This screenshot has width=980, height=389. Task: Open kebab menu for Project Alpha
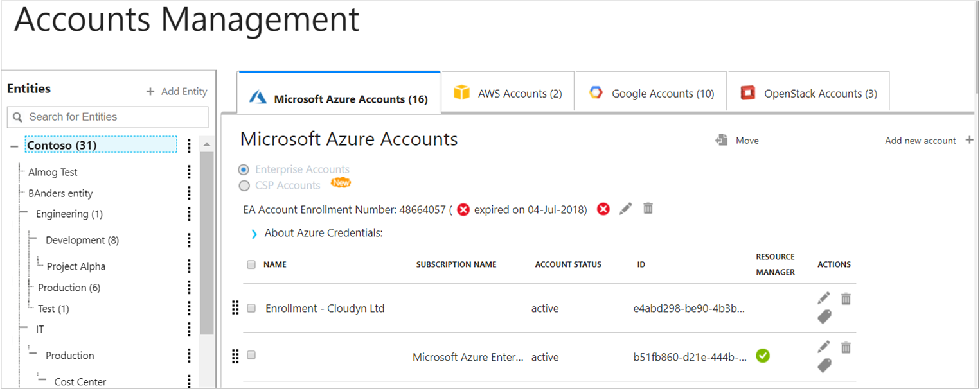coord(189,266)
